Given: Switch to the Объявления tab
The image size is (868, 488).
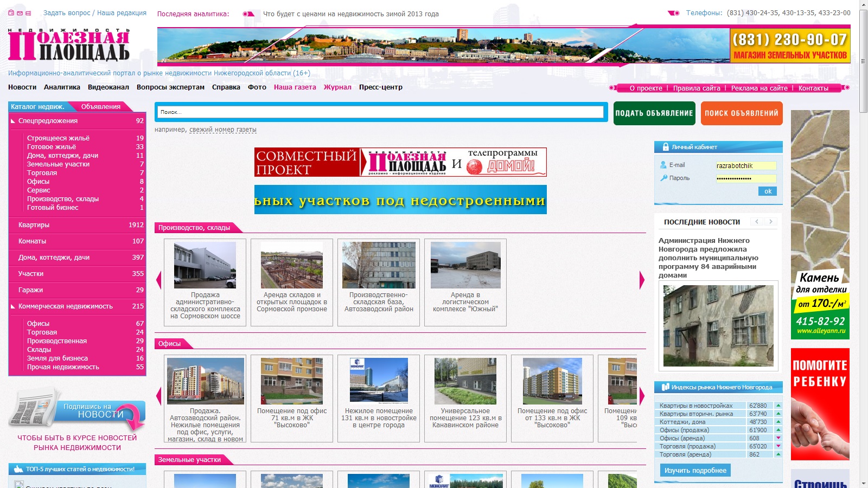Looking at the screenshot, I should 101,107.
